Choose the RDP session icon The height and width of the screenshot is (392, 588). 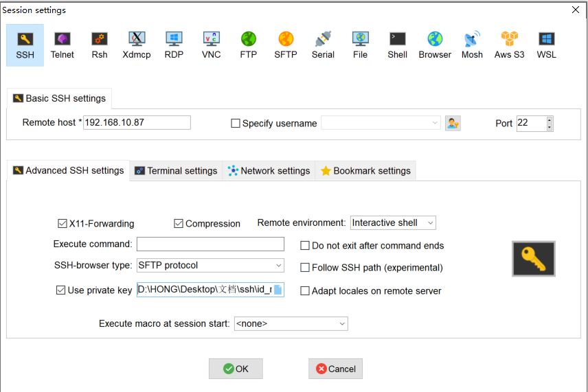[x=174, y=45]
